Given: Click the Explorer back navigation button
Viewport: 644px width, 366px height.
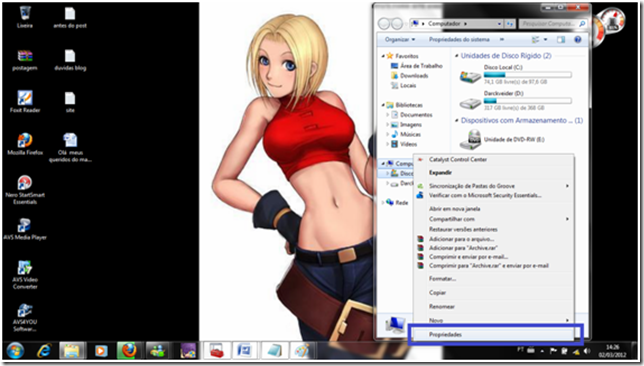Looking at the screenshot, I should click(384, 24).
